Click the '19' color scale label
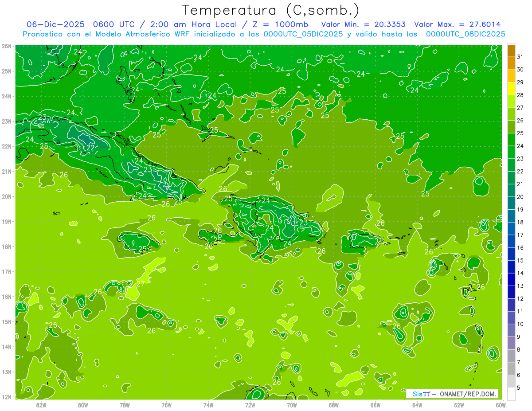This screenshot has width=532, height=411. [x=520, y=209]
